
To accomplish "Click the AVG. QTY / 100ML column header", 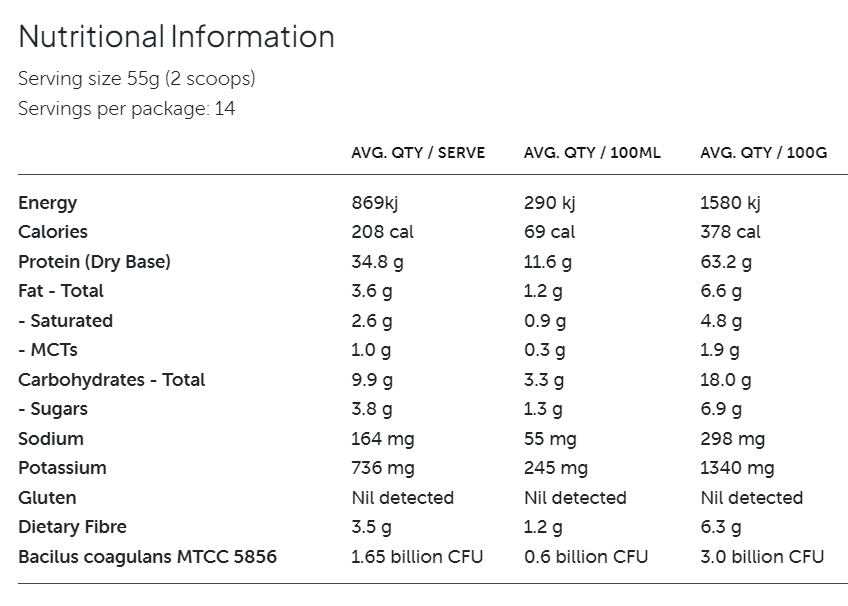I will (592, 153).
